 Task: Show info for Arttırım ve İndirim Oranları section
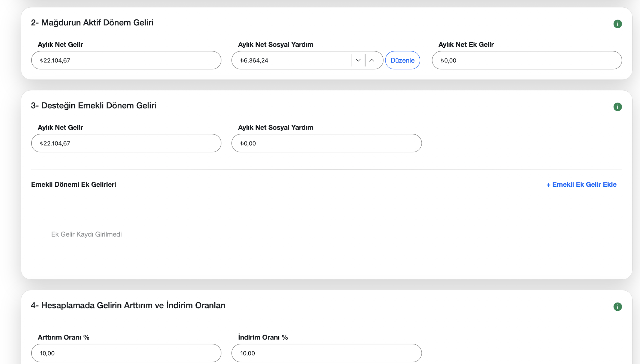[x=617, y=307]
